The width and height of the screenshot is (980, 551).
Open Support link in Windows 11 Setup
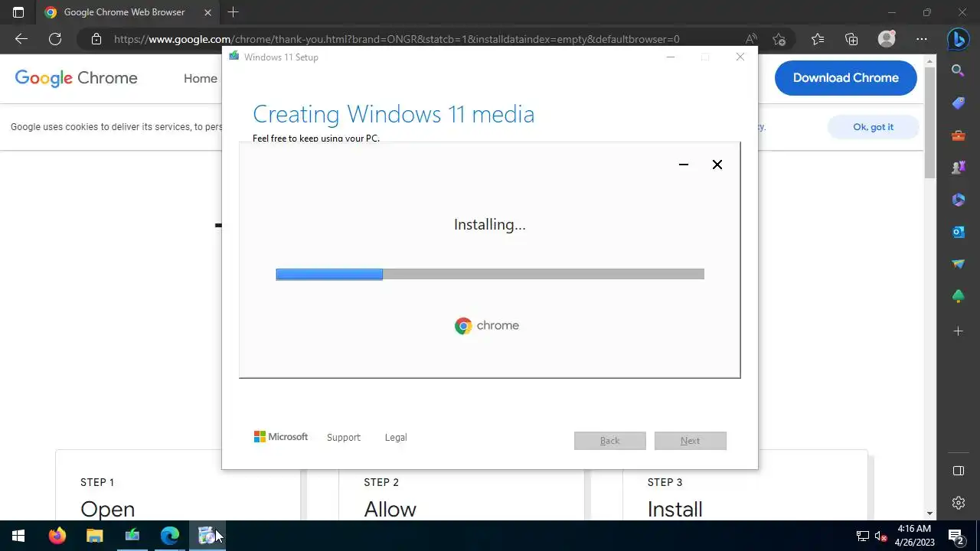tap(343, 438)
